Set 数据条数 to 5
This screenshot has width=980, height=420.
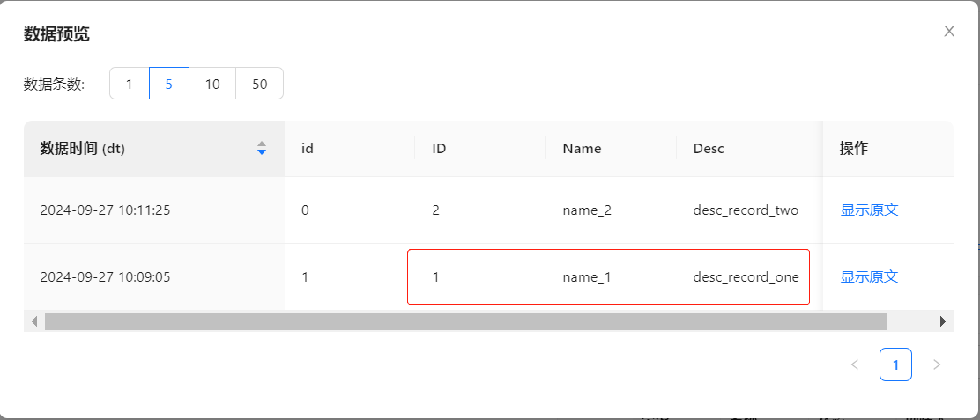169,84
